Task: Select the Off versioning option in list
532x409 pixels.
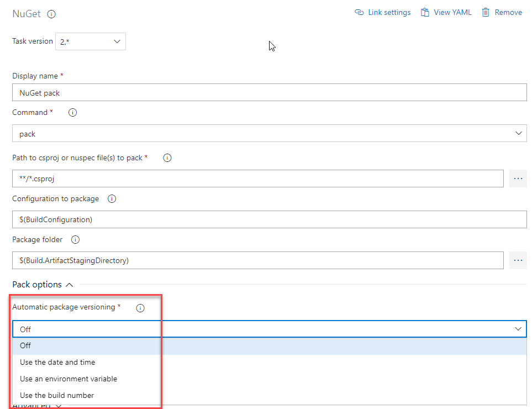Action: 270,345
